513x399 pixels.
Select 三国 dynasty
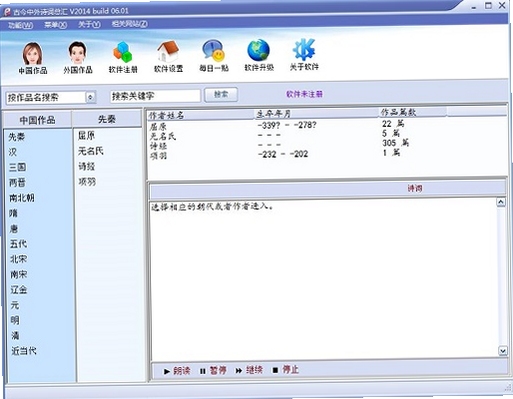point(17,167)
